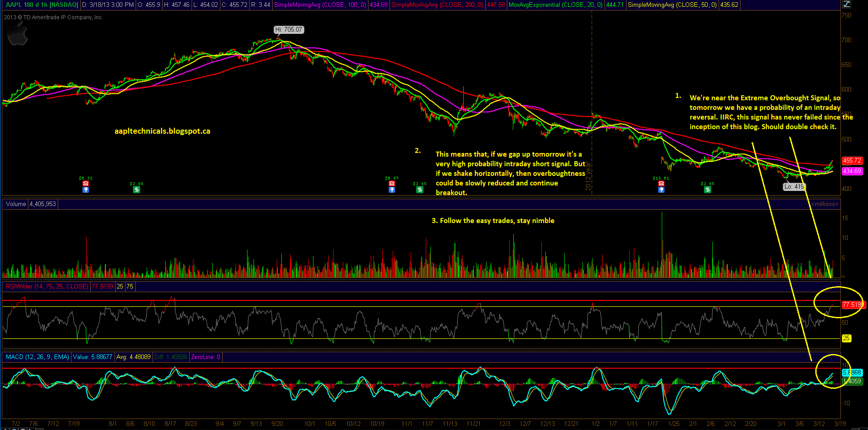
Task: Select the MovAvgExponential (CLOSE, 20, 0) study label
Action: pyautogui.click(x=555, y=5)
